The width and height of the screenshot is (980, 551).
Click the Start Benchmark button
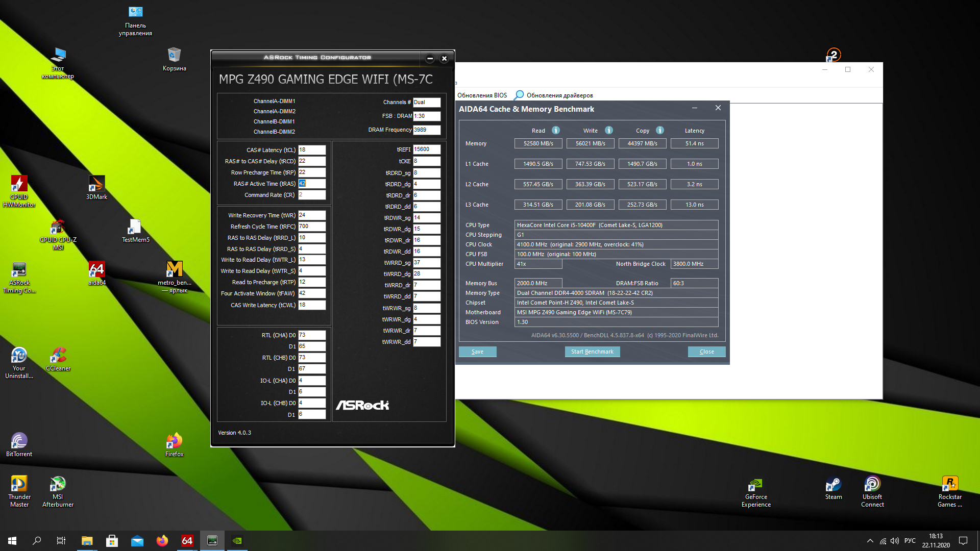point(592,352)
